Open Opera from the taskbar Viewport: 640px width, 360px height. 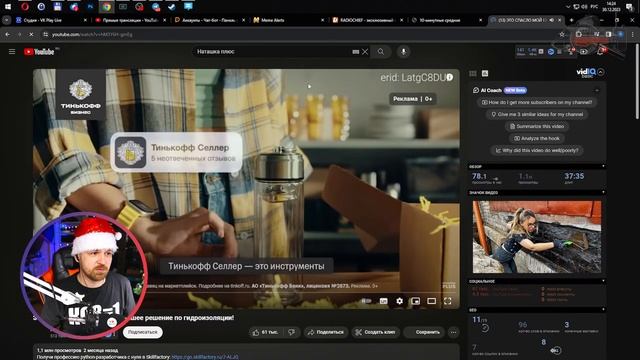(24, 7)
